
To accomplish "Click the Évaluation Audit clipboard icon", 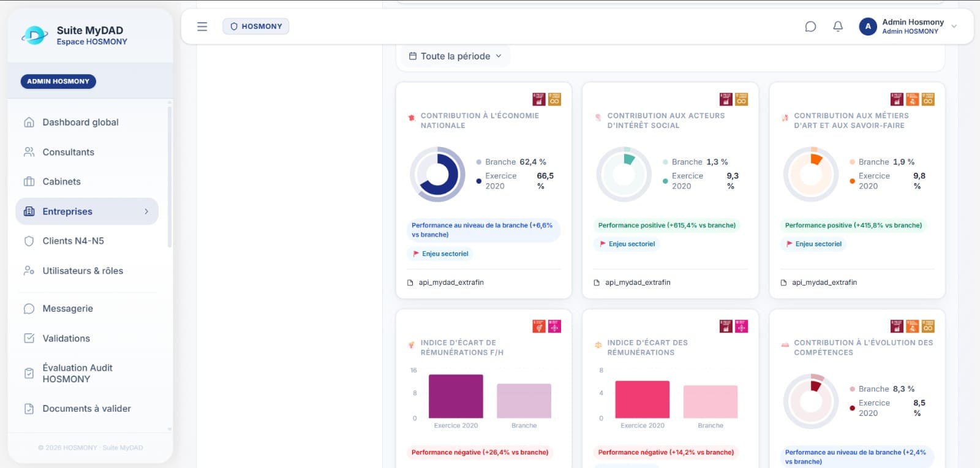I will (29, 373).
